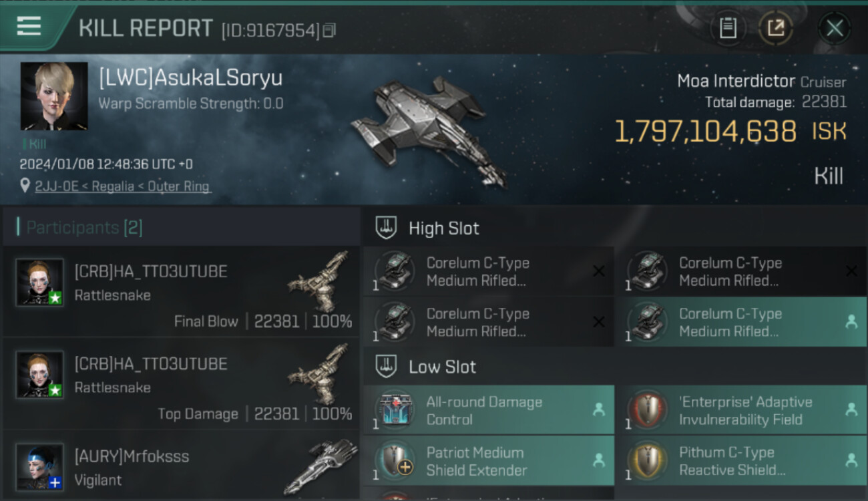Screen dimensions: 868x501
Task: Open the 2JJ-0E location link
Action: coord(122,186)
